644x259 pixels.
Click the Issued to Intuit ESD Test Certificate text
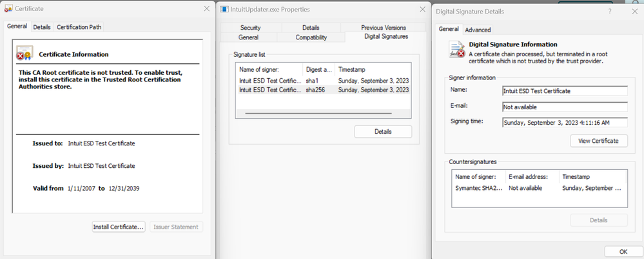(x=101, y=143)
